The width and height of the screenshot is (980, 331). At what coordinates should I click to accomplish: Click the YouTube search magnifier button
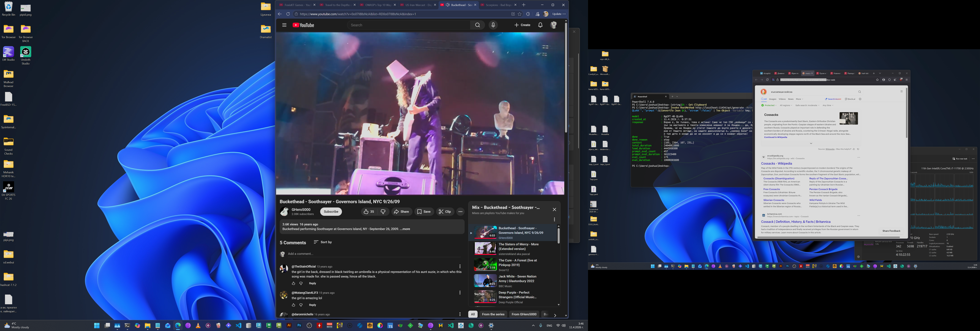tap(477, 25)
